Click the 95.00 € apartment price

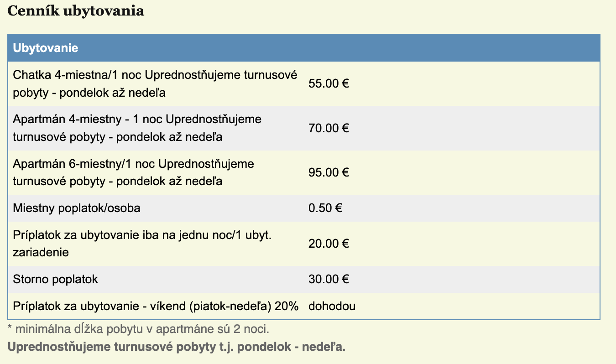pos(329,172)
